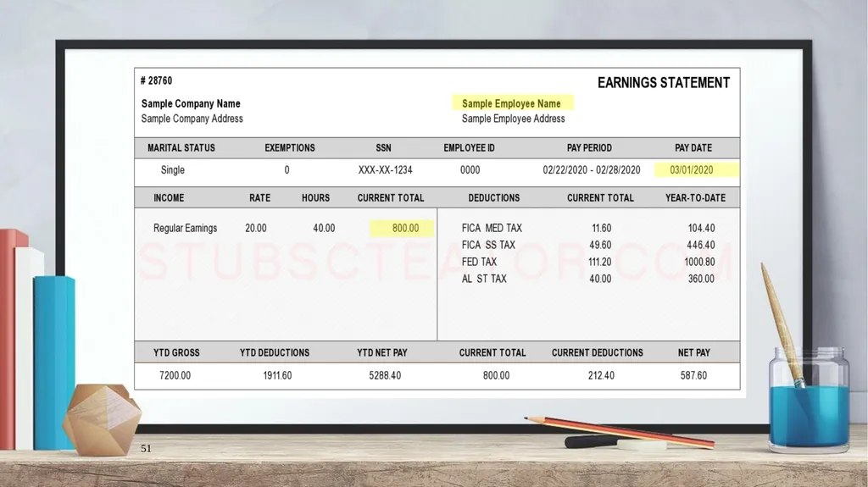Click the EMPLOYEE ID header
Screen dimensions: 868x487
pos(469,147)
